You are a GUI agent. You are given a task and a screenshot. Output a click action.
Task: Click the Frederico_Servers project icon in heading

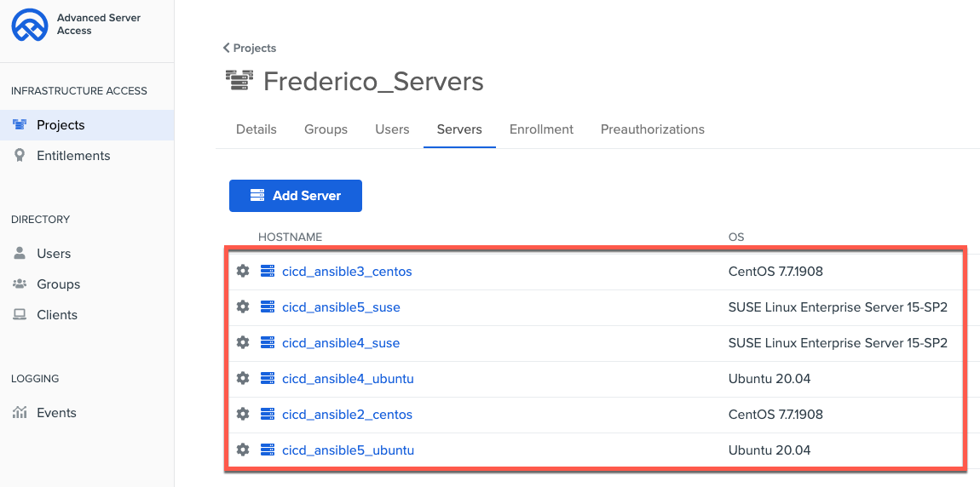click(239, 81)
